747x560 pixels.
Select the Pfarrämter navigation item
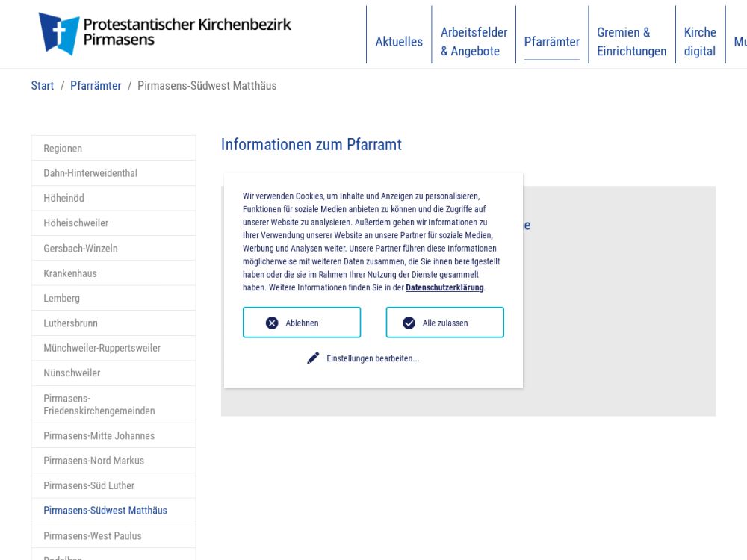551,42
